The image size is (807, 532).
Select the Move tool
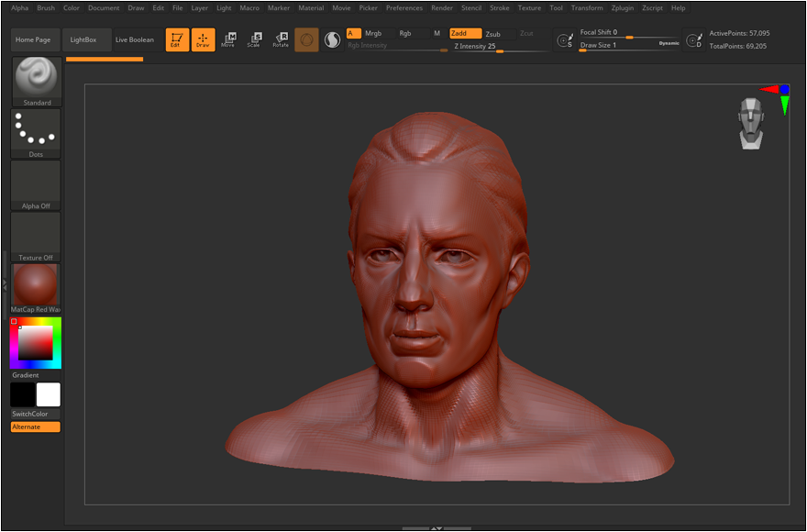pos(228,39)
